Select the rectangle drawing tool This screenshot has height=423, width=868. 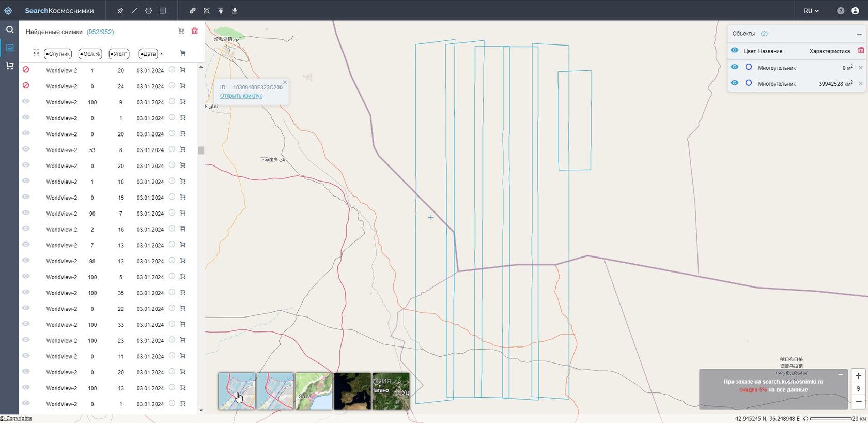(x=162, y=10)
